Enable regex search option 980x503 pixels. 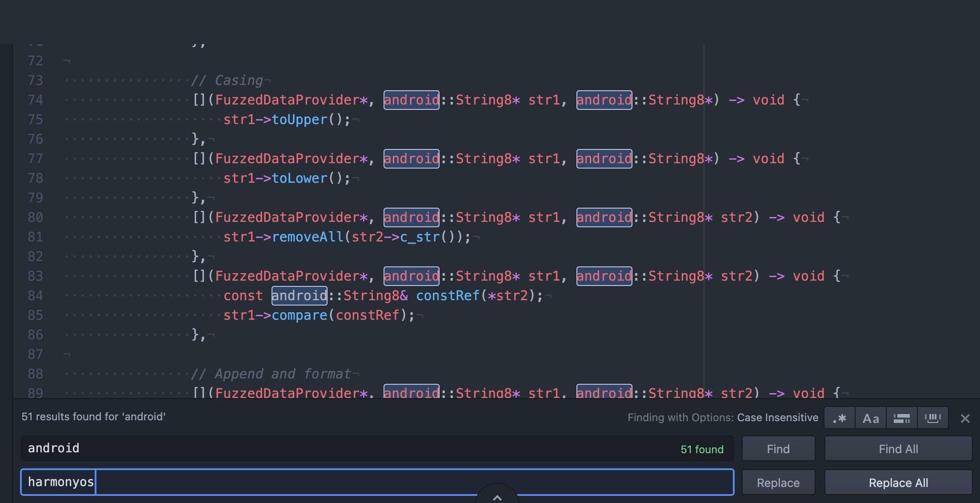(840, 418)
